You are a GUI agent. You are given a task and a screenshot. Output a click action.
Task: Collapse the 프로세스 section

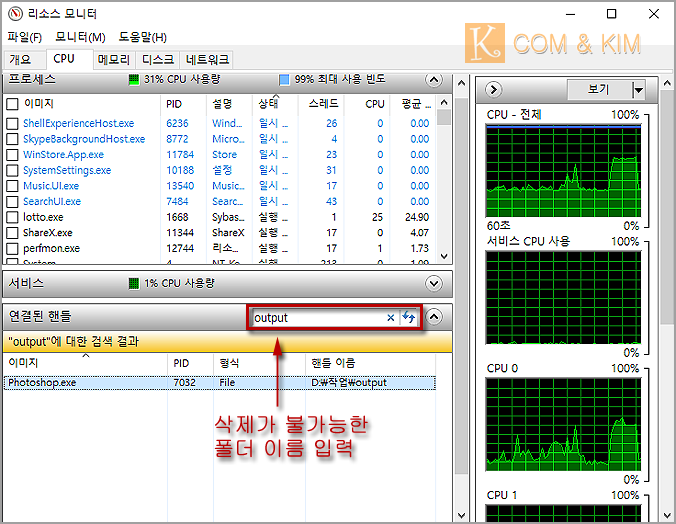pos(434,80)
